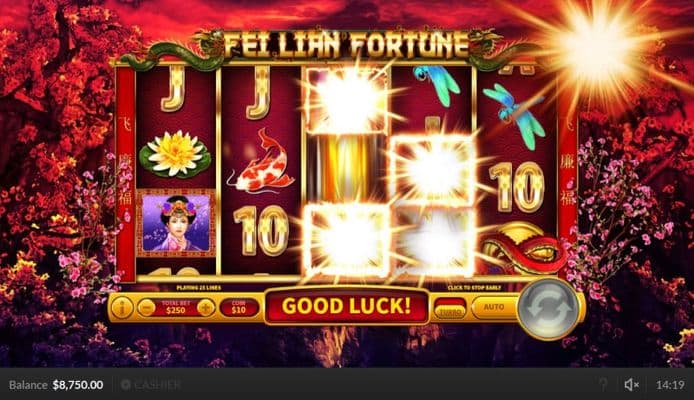Decrease total bet with minus button
The width and height of the screenshot is (694, 400).
tap(146, 307)
